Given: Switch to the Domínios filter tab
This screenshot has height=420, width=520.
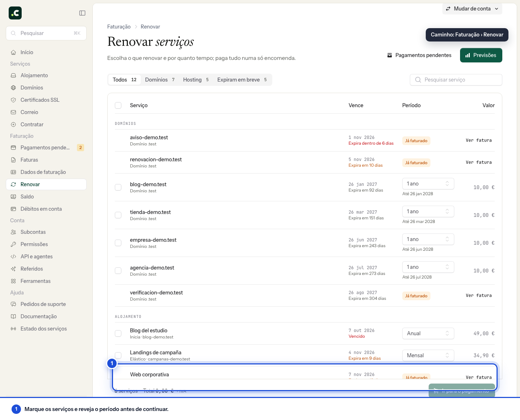Looking at the screenshot, I should click(160, 80).
